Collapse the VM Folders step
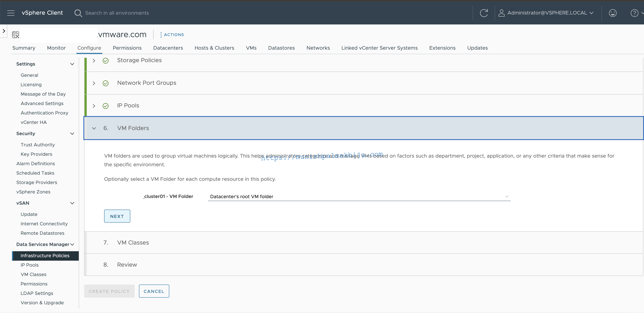 94,128
